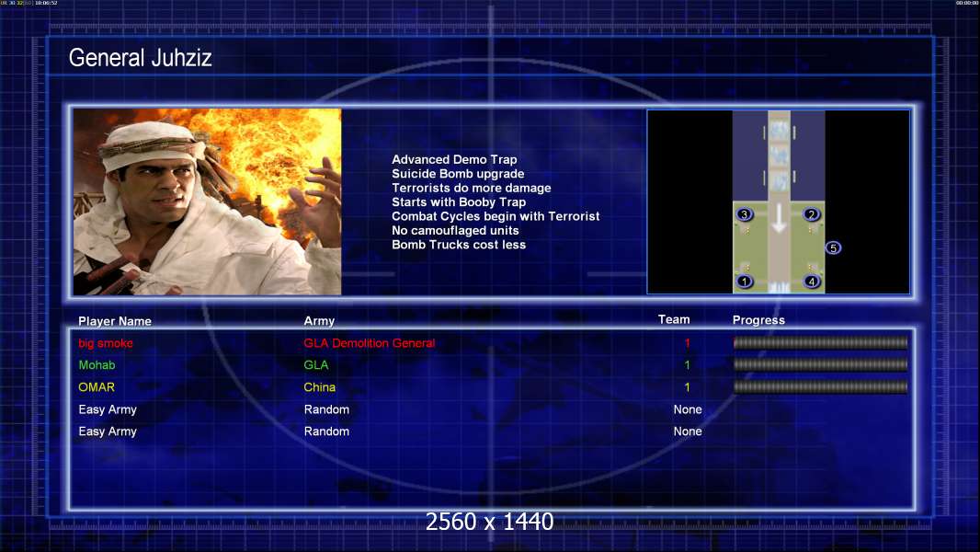The width and height of the screenshot is (980, 552).
Task: Select player name big smoke
Action: click(x=106, y=343)
